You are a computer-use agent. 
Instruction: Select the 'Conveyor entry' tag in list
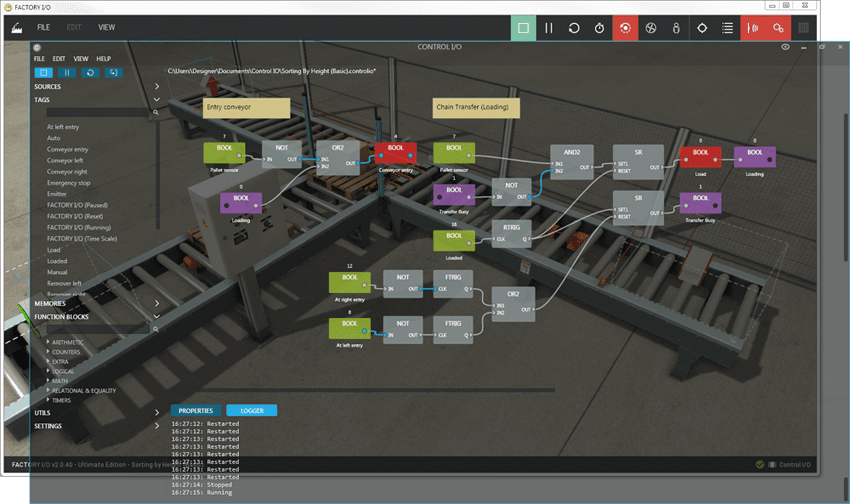click(x=67, y=150)
